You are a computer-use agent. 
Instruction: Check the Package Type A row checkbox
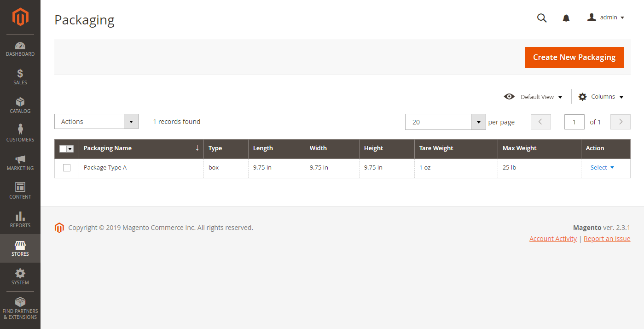pyautogui.click(x=67, y=168)
